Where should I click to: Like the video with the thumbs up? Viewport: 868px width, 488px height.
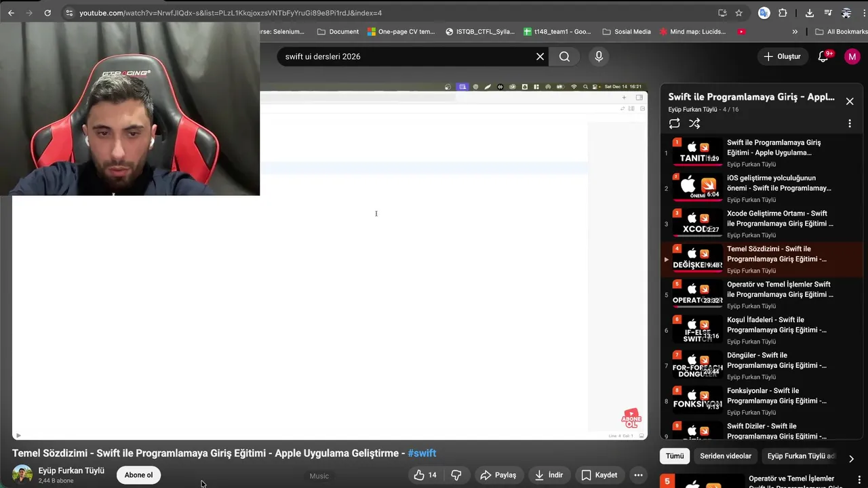point(426,475)
